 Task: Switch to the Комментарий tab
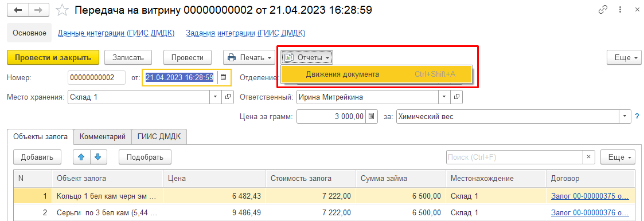click(x=103, y=137)
